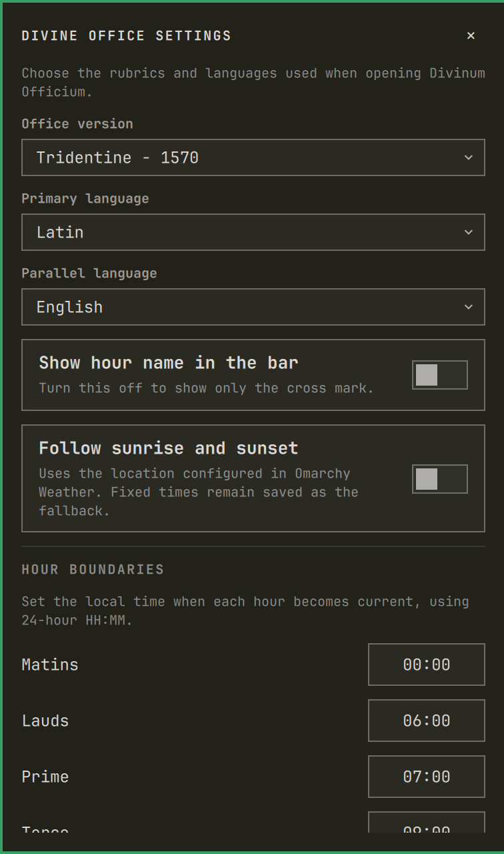
Task: Open the Office version dropdown
Action: (x=253, y=157)
